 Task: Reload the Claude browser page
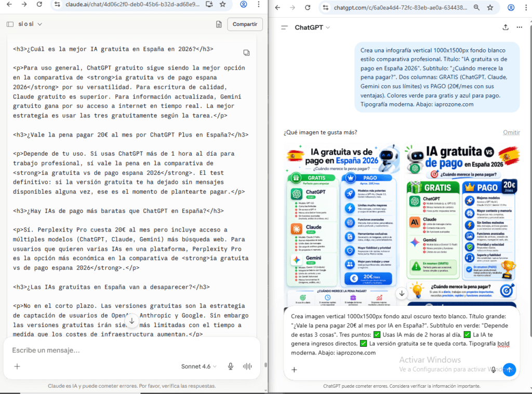[x=39, y=4]
